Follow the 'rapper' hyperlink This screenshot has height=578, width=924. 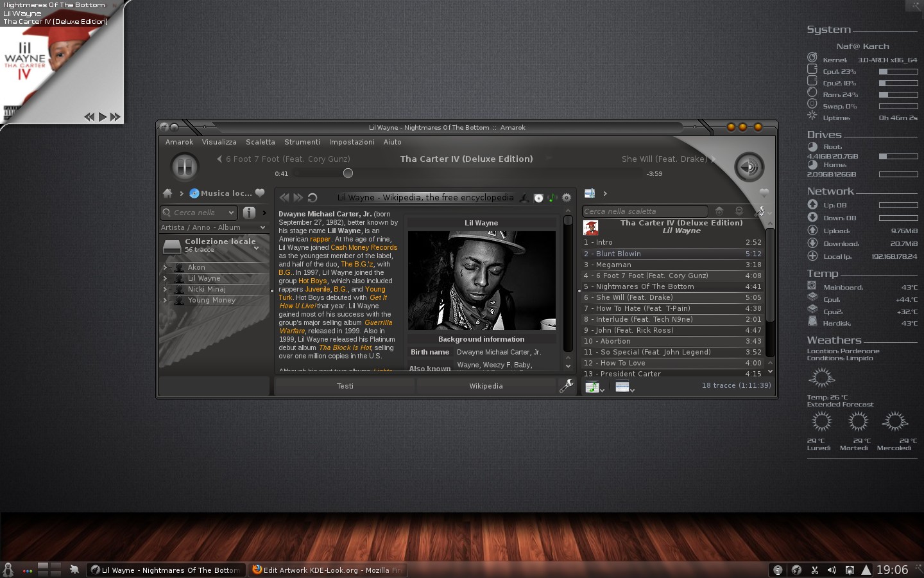(x=320, y=239)
